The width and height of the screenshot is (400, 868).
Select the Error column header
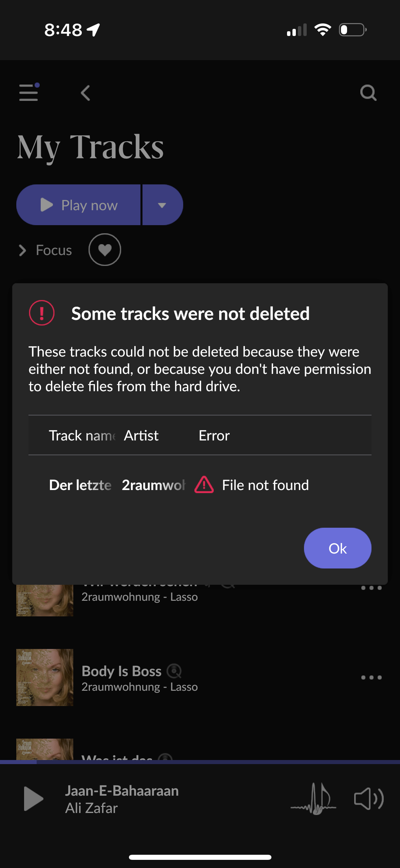tap(214, 435)
